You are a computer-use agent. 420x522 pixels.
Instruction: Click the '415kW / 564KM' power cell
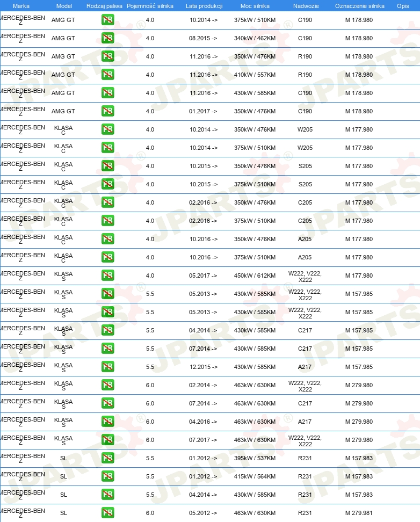(255, 476)
